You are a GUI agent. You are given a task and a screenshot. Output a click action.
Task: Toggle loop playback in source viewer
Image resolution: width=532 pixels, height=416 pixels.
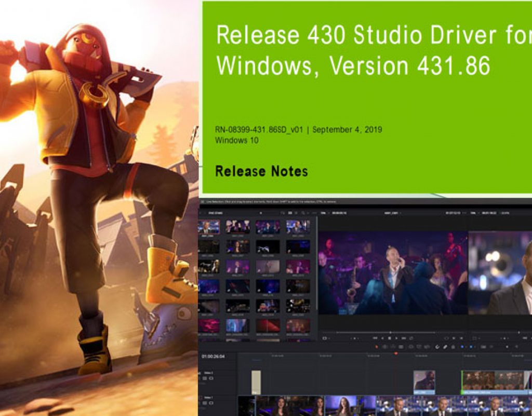[x=411, y=338]
